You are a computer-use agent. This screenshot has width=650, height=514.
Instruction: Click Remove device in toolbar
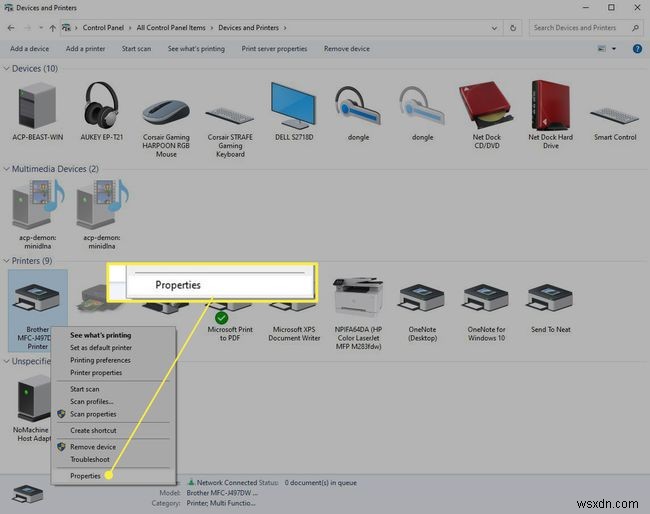pyautogui.click(x=347, y=49)
